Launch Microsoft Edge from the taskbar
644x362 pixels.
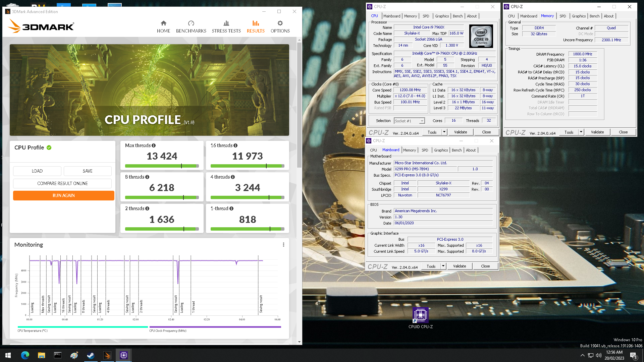(25, 355)
